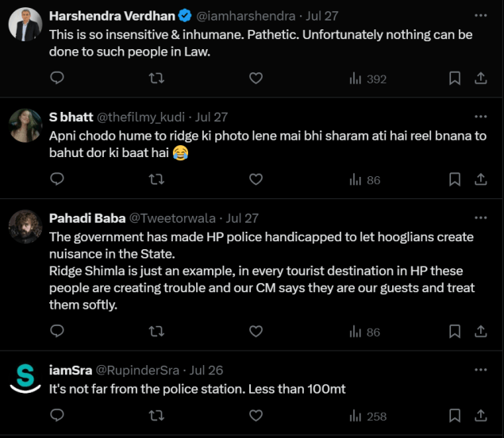Share Harshendra Verdhan's tweet
Screen dimensions: 504x438
point(480,78)
